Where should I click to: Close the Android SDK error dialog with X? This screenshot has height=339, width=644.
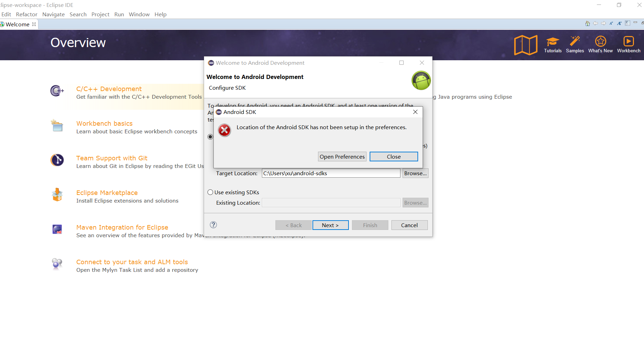(x=415, y=112)
